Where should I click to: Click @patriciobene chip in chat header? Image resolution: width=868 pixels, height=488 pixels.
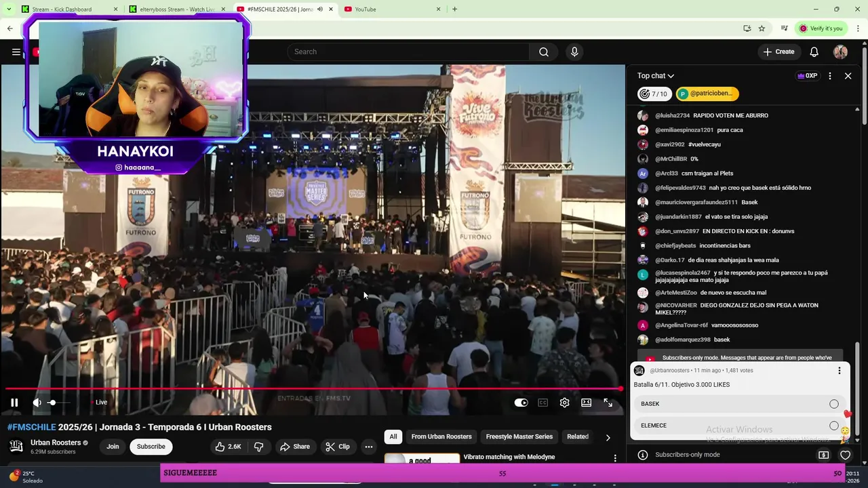click(707, 94)
